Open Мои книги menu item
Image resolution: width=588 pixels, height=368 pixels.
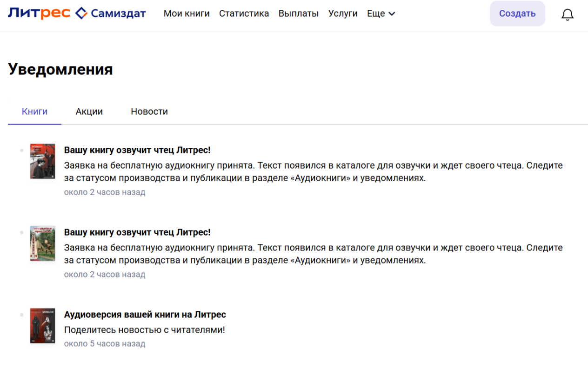pos(187,13)
